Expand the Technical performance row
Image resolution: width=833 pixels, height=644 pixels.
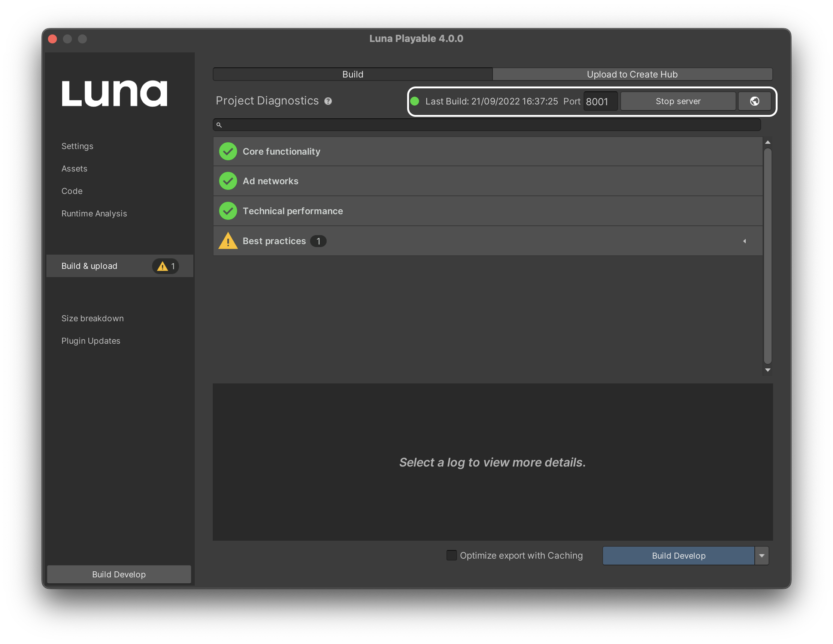487,211
